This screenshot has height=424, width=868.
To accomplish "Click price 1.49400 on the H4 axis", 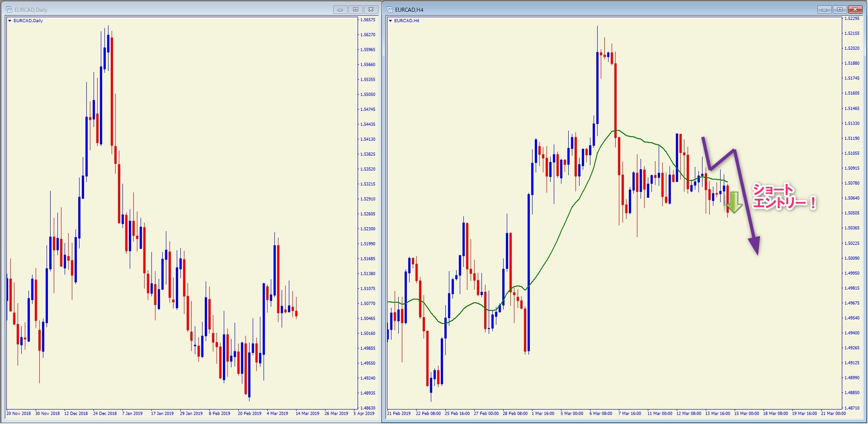I will click(852, 333).
